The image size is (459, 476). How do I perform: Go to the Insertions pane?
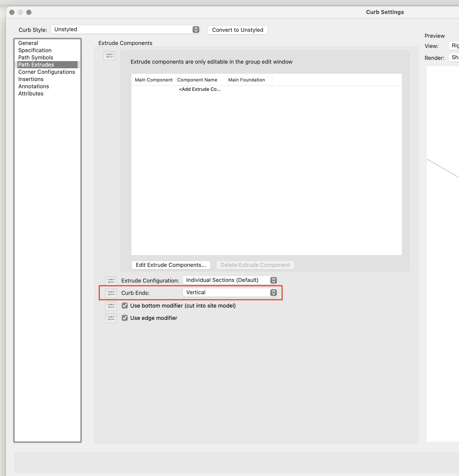31,79
